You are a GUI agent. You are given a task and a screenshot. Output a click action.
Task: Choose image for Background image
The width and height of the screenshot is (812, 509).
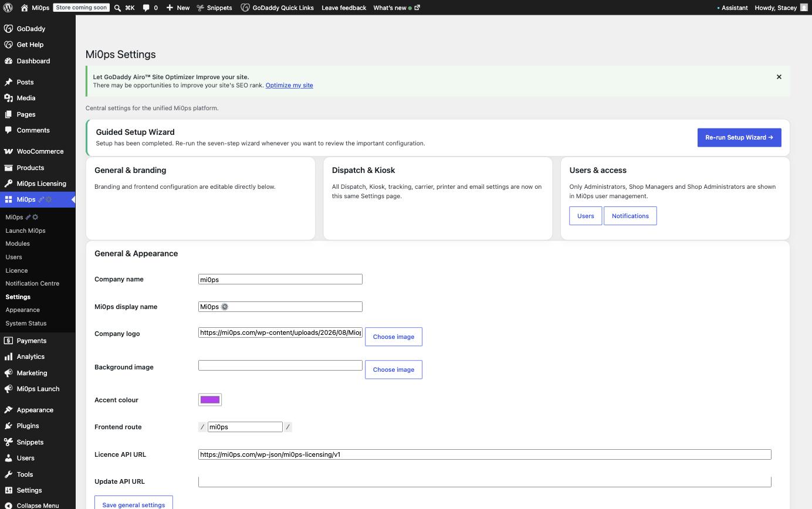coord(394,369)
